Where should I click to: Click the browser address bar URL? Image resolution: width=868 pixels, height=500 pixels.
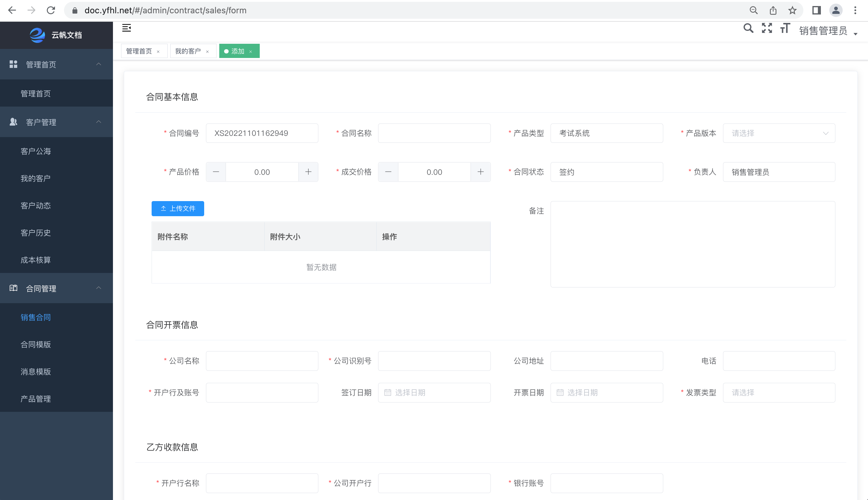(x=165, y=10)
